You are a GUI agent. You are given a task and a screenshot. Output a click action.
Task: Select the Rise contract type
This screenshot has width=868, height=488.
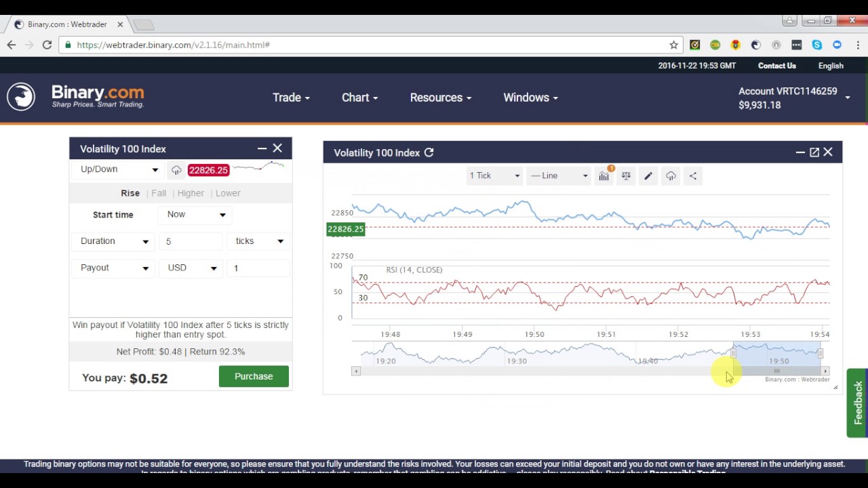(x=130, y=193)
